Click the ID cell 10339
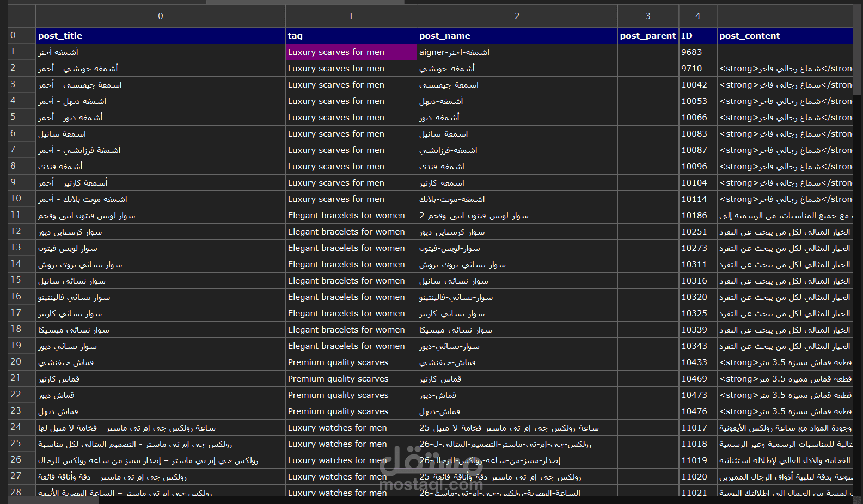The image size is (863, 504). pyautogui.click(x=698, y=330)
